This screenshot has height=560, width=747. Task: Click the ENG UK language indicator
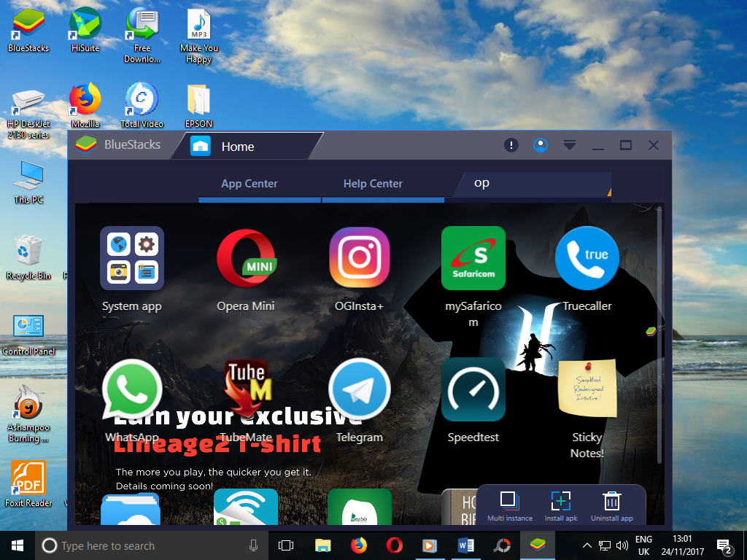643,545
